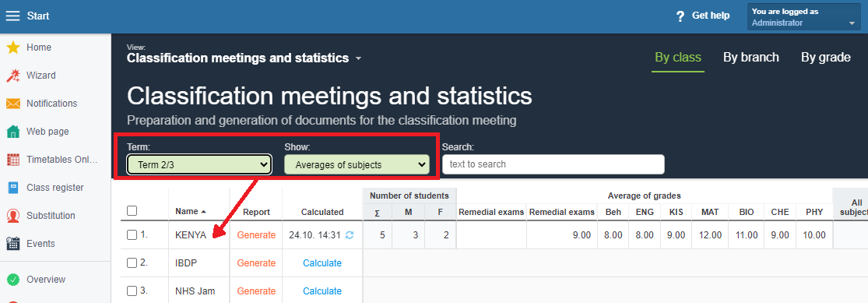This screenshot has height=303, width=868.
Task: Switch to the By grade tab
Action: click(x=825, y=57)
